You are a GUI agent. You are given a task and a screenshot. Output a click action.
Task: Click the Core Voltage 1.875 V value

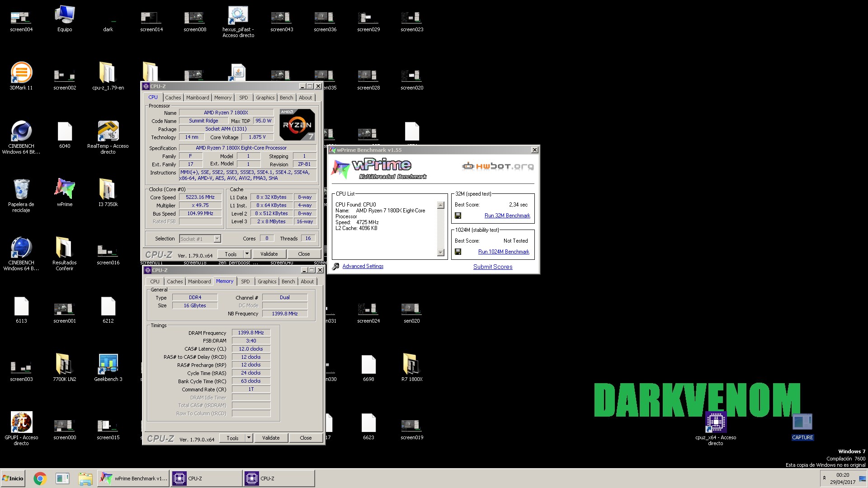(x=257, y=137)
